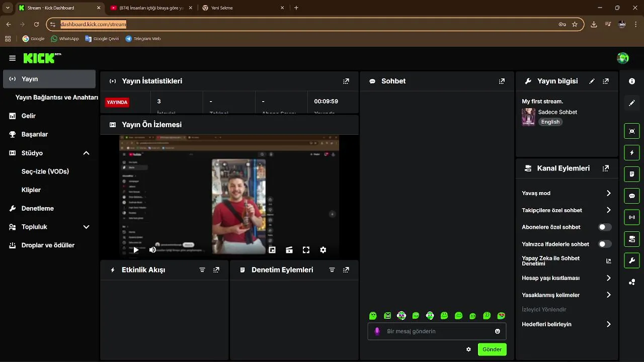This screenshot has width=644, height=362.
Task: Toggle the stream preview widget in the right rail
Action: coord(632,131)
